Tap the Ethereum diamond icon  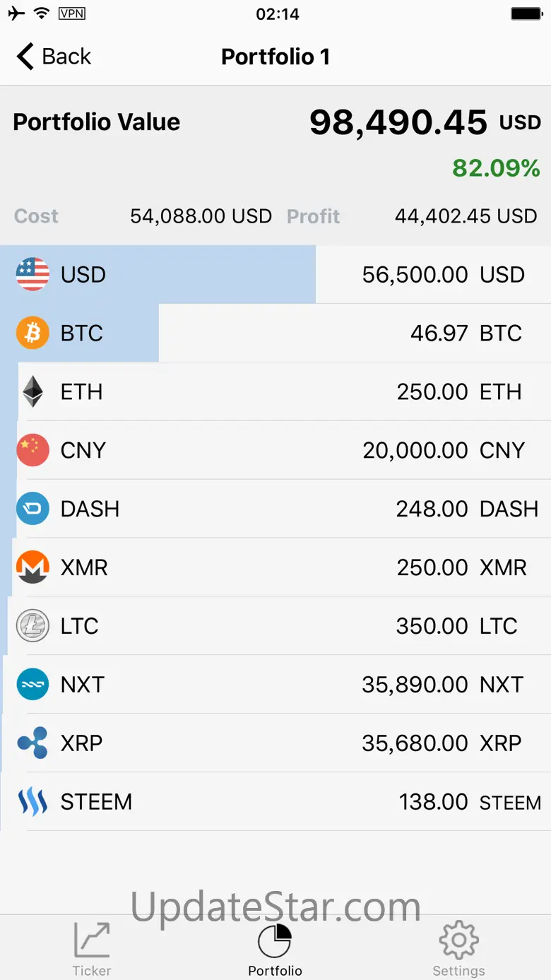[32, 391]
